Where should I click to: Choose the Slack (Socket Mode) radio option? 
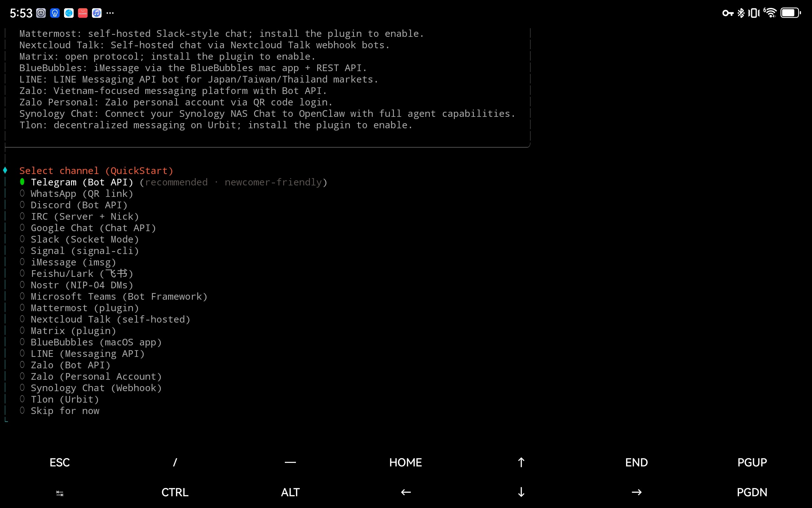tap(22, 239)
